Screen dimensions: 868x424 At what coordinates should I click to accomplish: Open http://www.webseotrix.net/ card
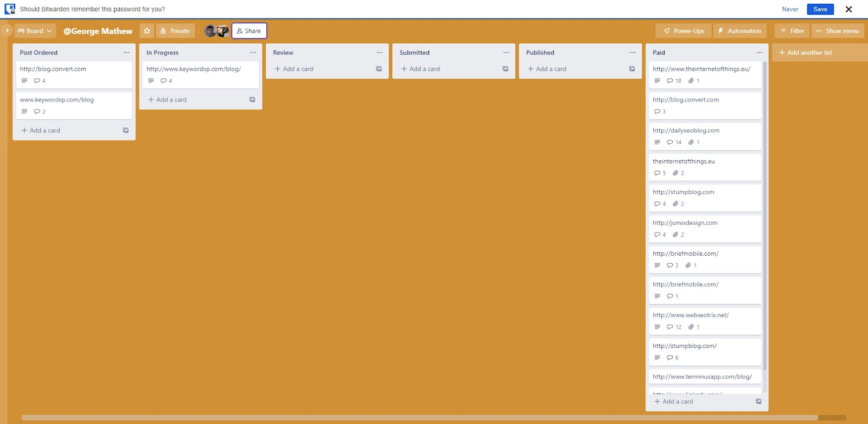(705, 321)
